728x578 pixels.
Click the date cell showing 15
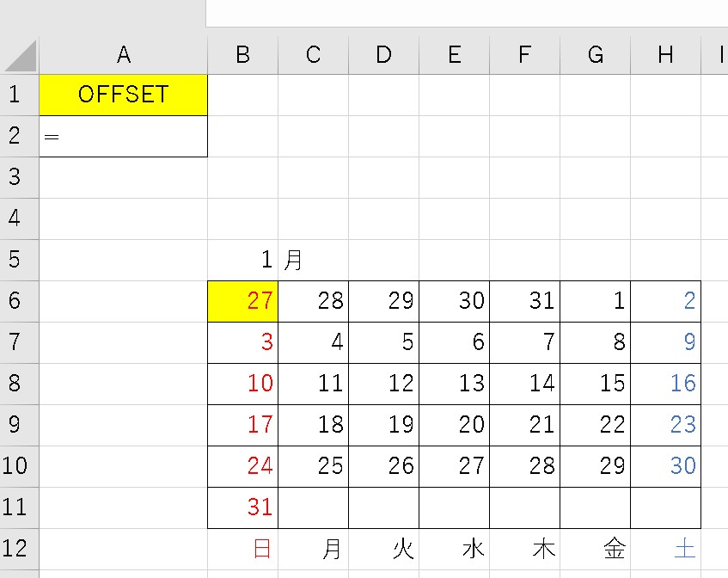click(595, 384)
